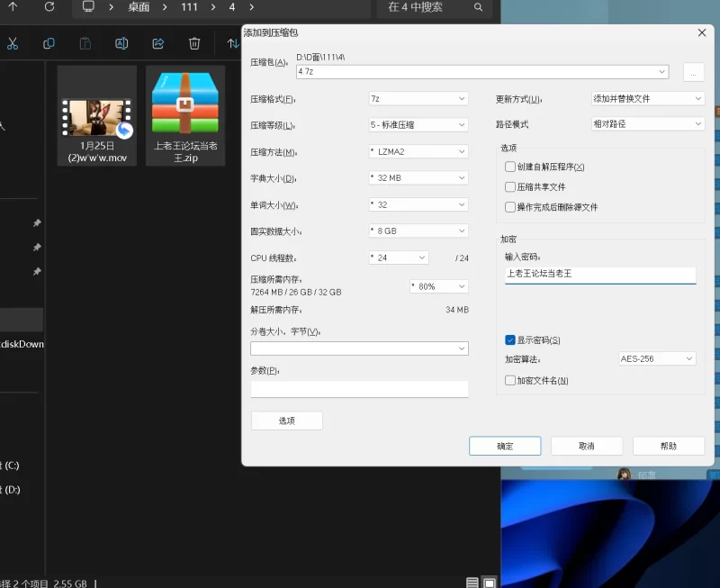This screenshot has width=720, height=588.
Task: Enable 创建自解压程序 checkbox
Action: pyautogui.click(x=510, y=167)
